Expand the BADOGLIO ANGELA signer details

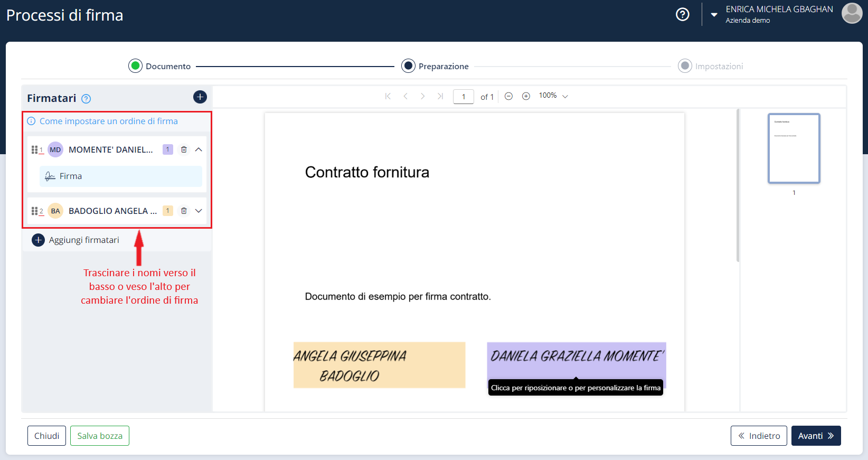point(199,211)
